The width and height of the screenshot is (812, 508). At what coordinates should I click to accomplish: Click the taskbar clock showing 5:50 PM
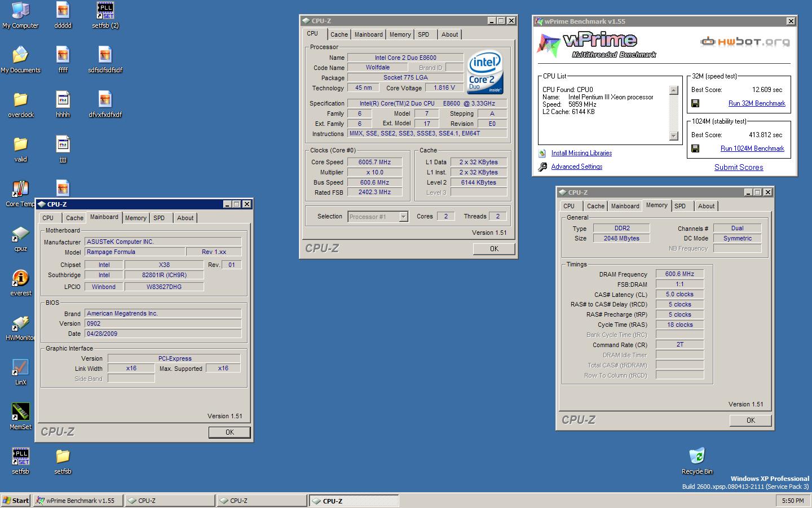click(x=793, y=501)
